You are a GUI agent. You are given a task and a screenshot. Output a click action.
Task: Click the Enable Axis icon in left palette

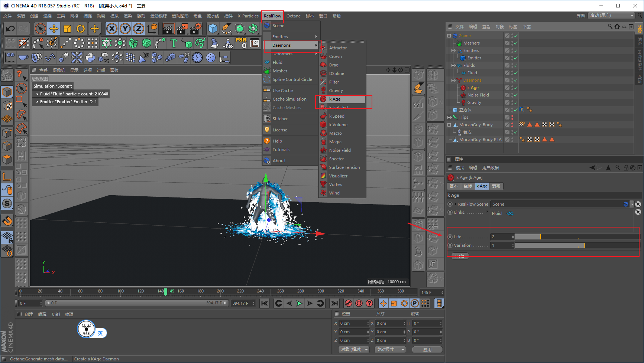(7, 176)
